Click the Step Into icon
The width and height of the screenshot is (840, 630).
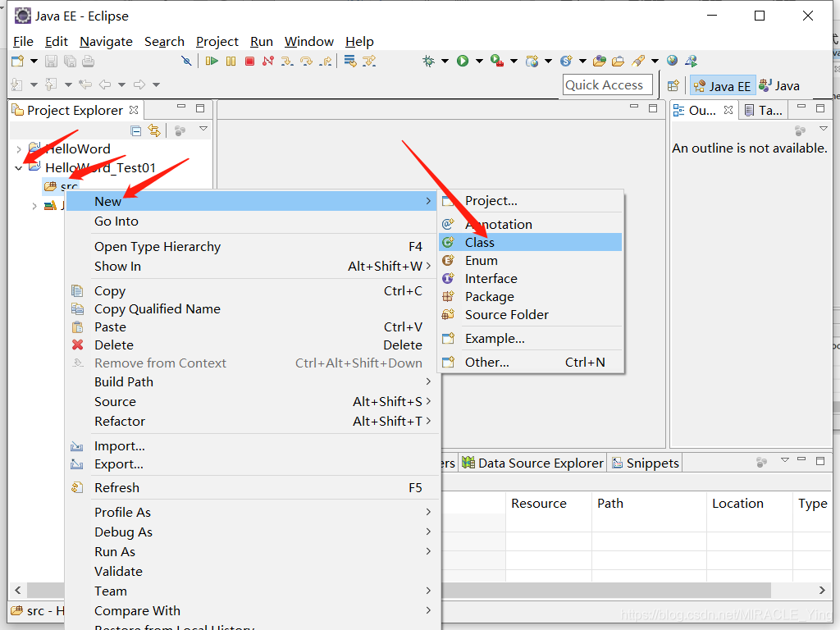287,61
